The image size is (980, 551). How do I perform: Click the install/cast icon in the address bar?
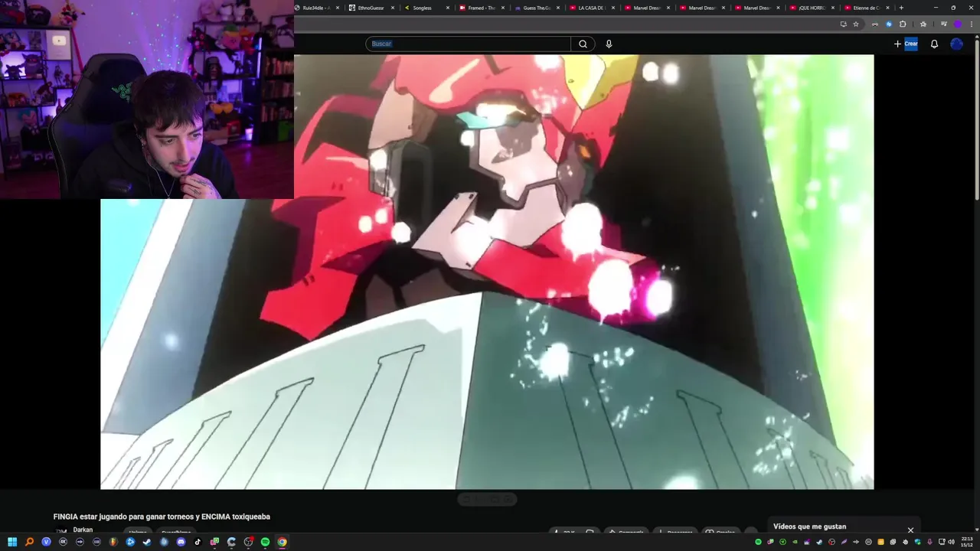point(843,24)
